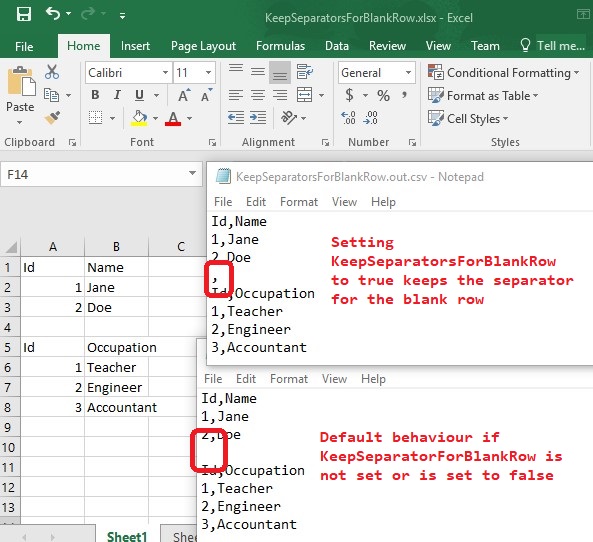Apply accounting dollar format
This screenshot has width=593, height=542.
point(349,95)
